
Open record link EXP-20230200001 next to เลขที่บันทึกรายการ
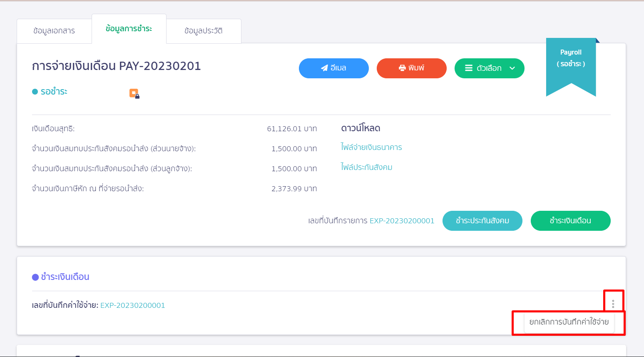(402, 221)
